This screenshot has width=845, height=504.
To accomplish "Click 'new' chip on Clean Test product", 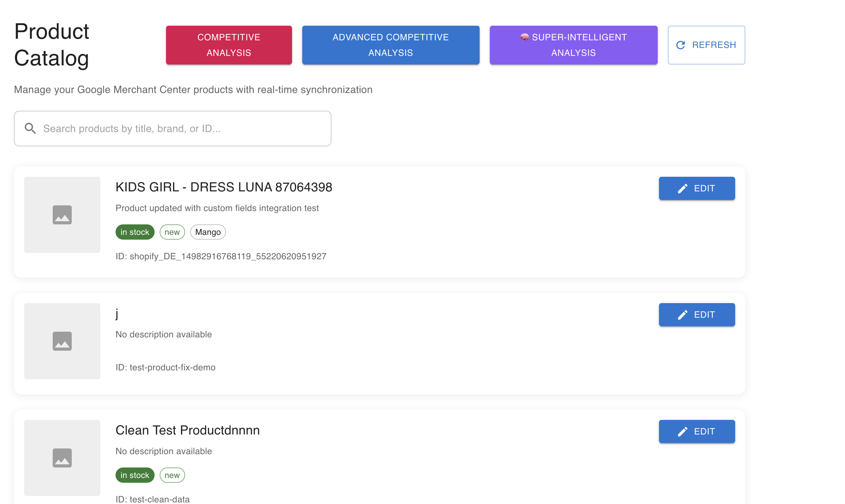I will pyautogui.click(x=172, y=475).
